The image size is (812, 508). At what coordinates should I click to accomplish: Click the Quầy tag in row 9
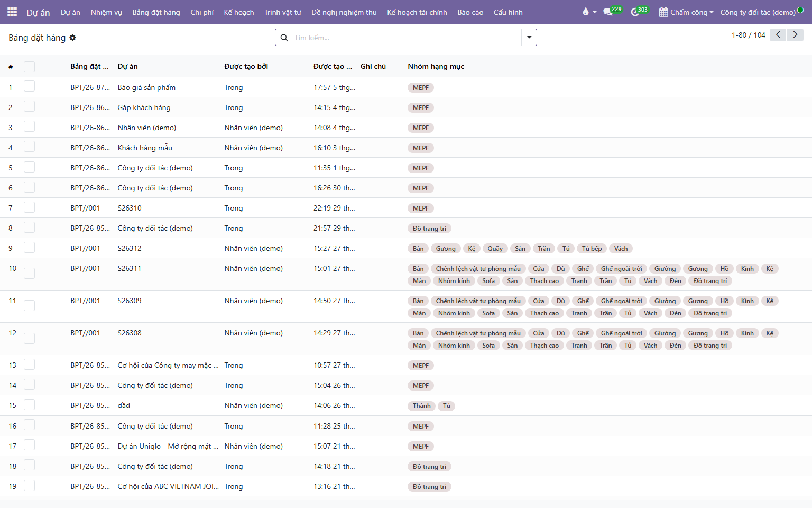(495, 248)
